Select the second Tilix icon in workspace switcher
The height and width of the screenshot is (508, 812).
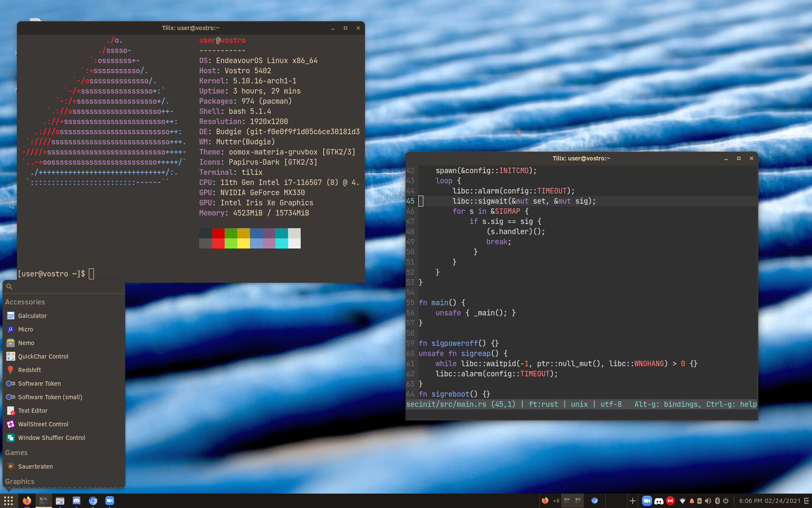(x=578, y=501)
